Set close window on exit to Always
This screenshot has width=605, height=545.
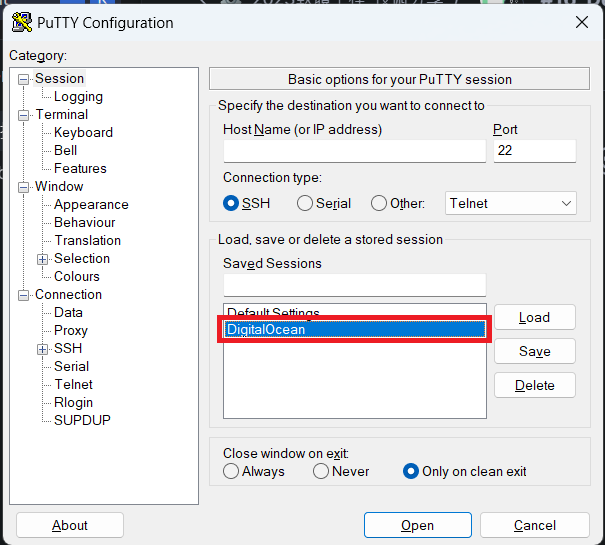(x=231, y=471)
